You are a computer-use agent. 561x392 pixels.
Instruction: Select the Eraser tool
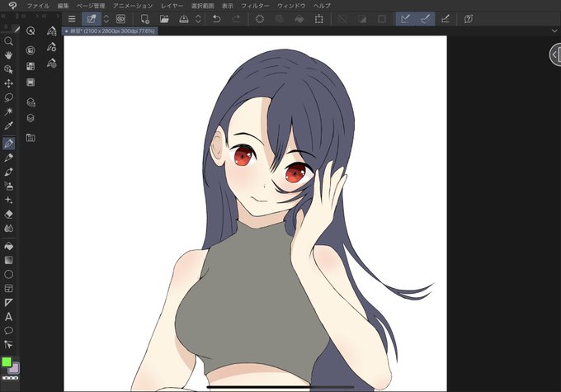(x=8, y=214)
